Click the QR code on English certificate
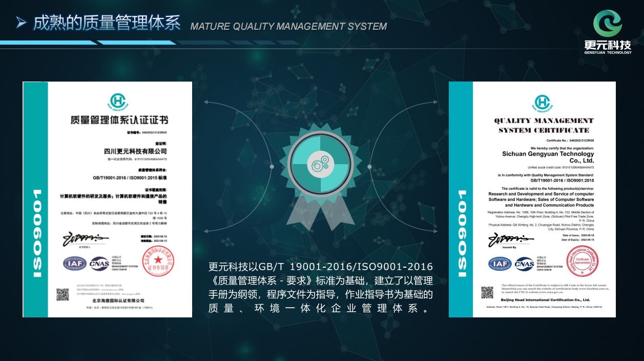This screenshot has width=644, height=361. pyautogui.click(x=487, y=292)
